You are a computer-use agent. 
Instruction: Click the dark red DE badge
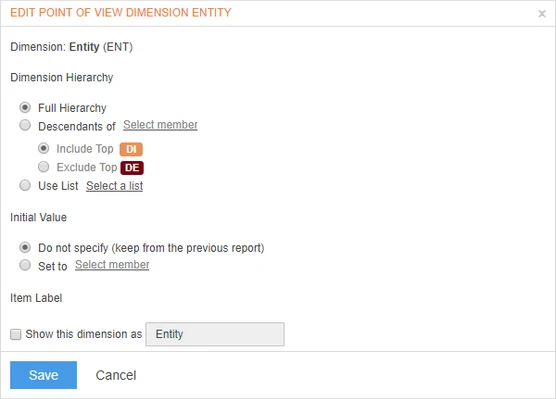[132, 168]
